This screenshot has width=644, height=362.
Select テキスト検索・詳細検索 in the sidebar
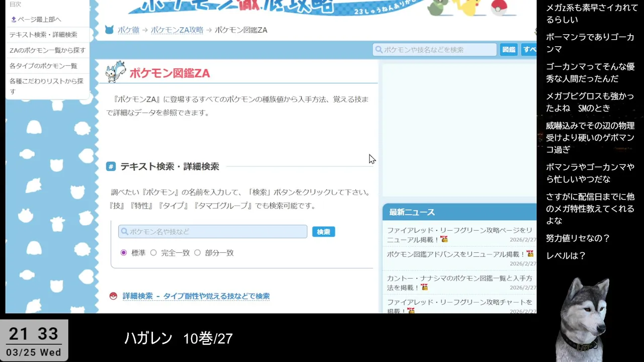[43, 35]
